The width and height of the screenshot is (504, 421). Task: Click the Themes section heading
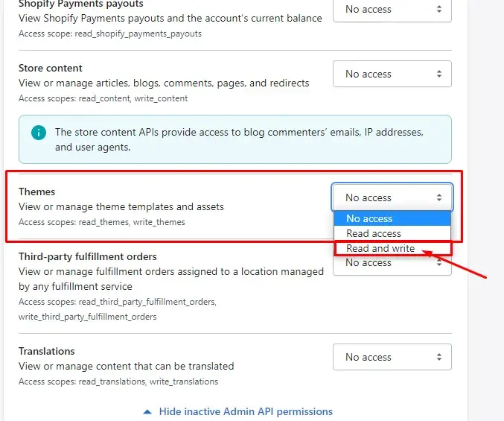(x=37, y=191)
